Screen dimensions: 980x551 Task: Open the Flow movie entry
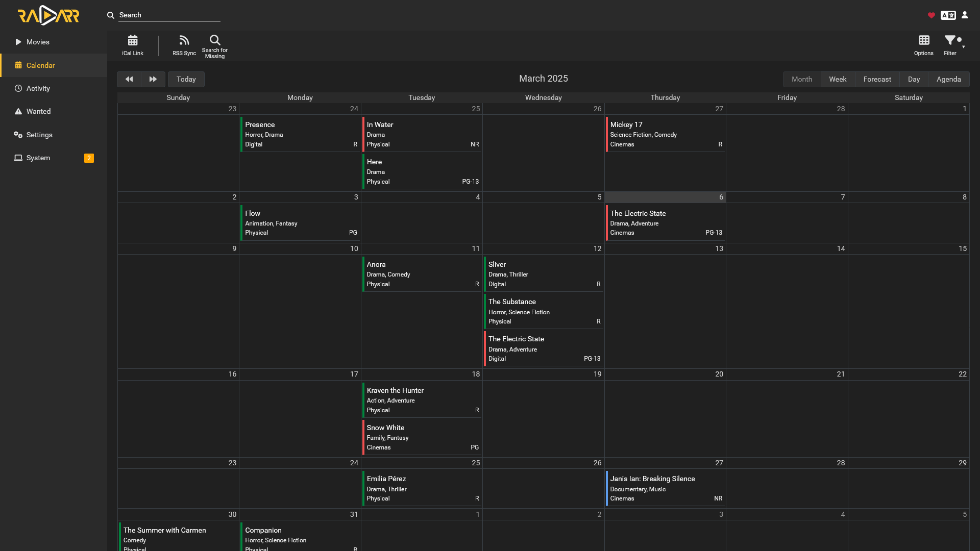pyautogui.click(x=300, y=223)
